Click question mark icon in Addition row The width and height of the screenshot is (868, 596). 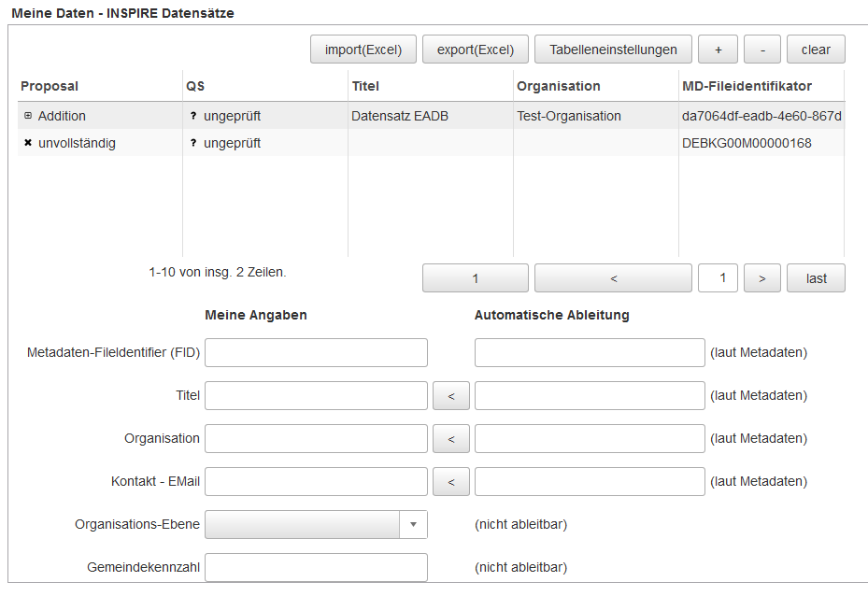coord(193,116)
